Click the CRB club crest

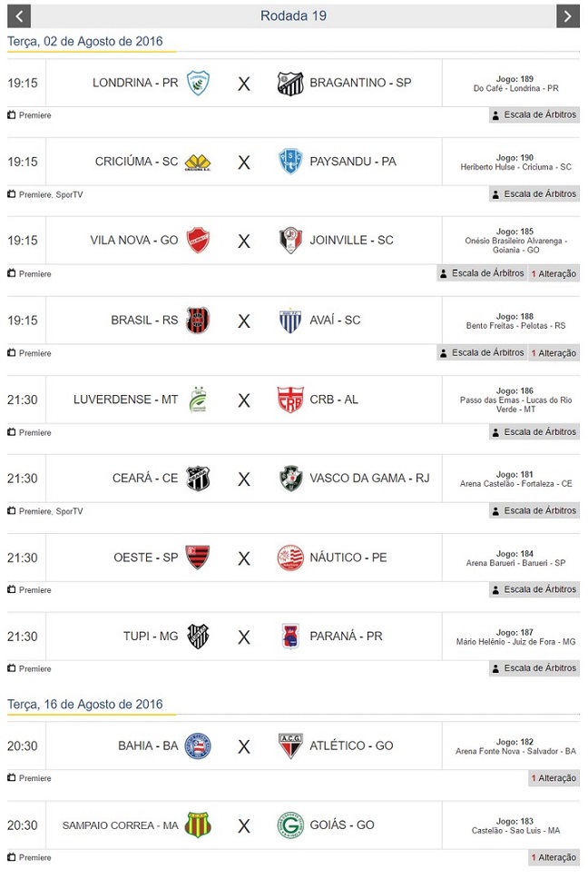click(x=289, y=400)
